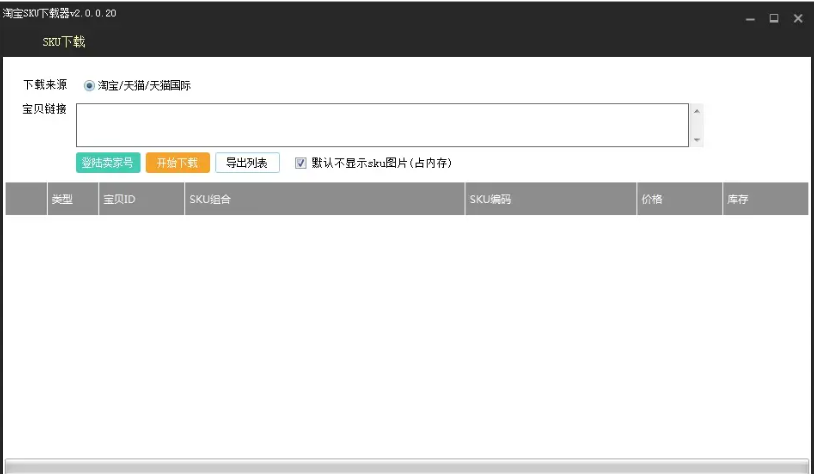814x474 pixels.
Task: Click the 宝贝ID column header
Action: point(142,199)
